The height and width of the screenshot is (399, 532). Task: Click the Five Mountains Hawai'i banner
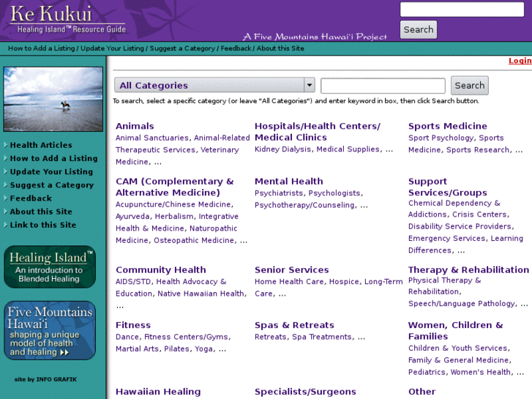[x=50, y=330]
